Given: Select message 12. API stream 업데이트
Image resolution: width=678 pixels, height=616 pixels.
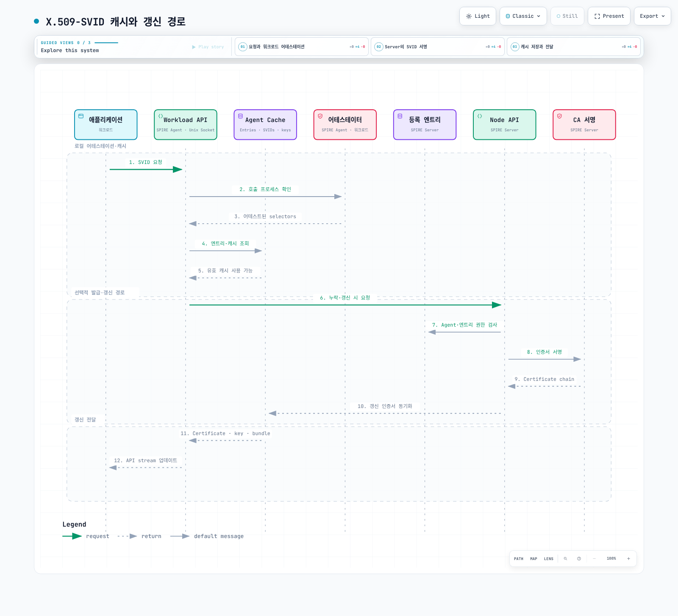Looking at the screenshot, I should [x=146, y=461].
